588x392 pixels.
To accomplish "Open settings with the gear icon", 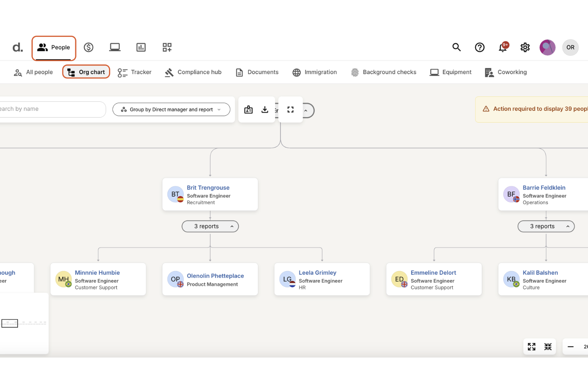I will [x=525, y=47].
